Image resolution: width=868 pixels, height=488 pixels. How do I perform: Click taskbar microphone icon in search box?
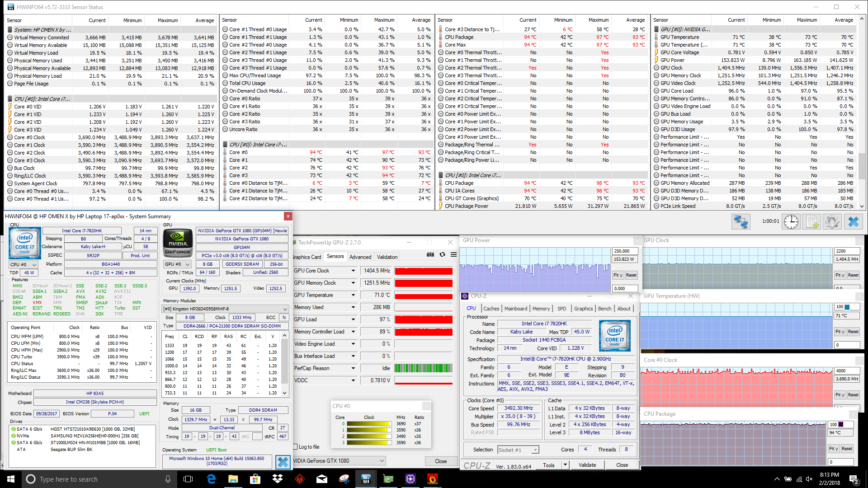168,479
